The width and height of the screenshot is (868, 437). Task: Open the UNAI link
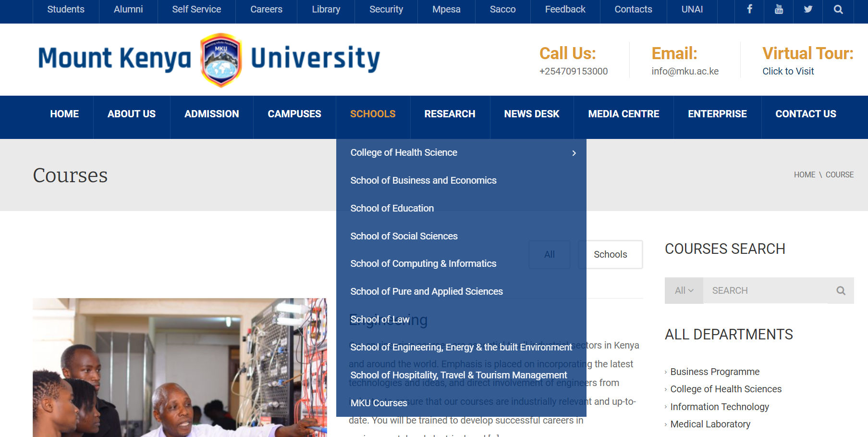coord(692,9)
